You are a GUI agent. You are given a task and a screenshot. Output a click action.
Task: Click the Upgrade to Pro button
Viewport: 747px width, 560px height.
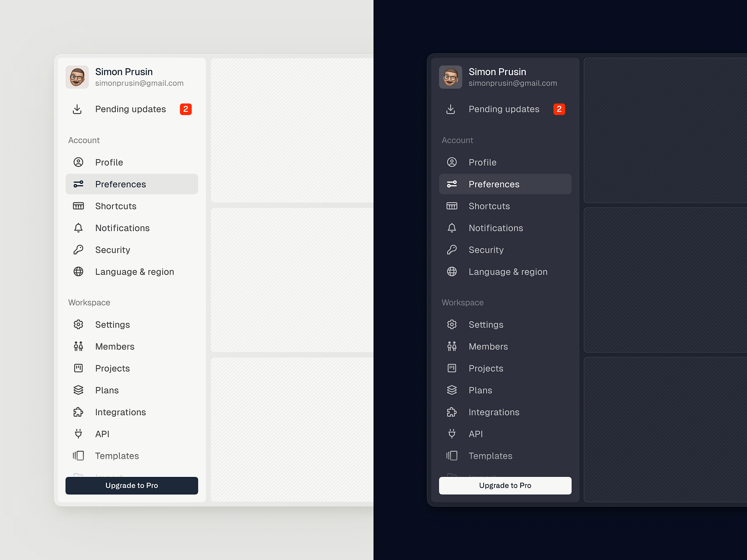click(x=132, y=485)
